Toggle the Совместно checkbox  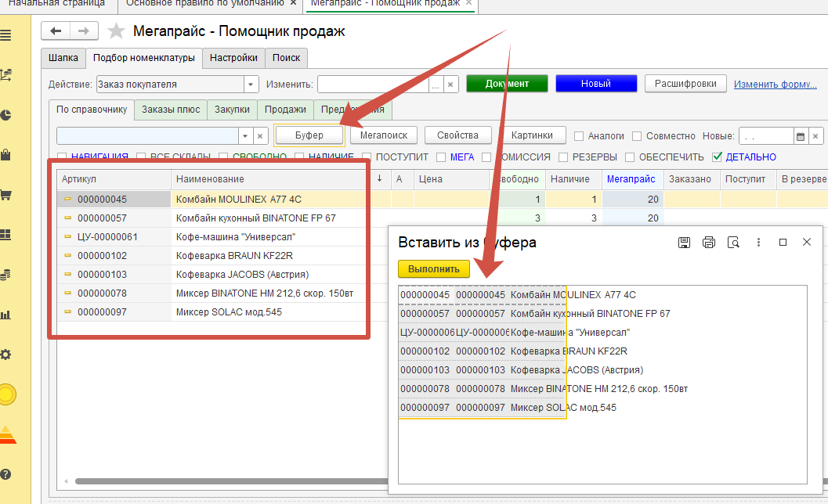pos(637,136)
